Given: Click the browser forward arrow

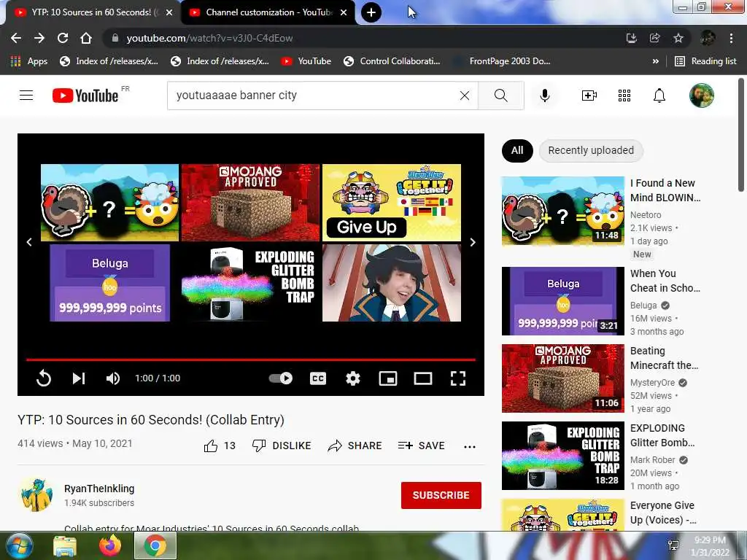Looking at the screenshot, I should [39, 38].
